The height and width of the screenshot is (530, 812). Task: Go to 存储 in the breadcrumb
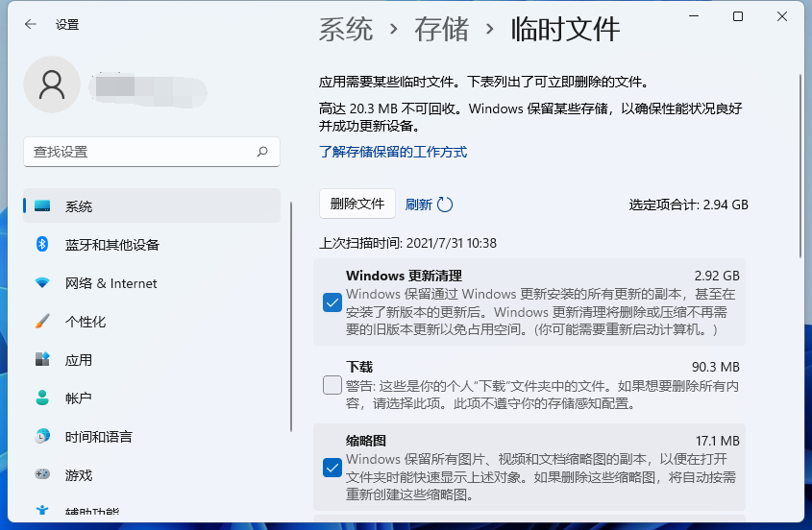click(x=441, y=29)
